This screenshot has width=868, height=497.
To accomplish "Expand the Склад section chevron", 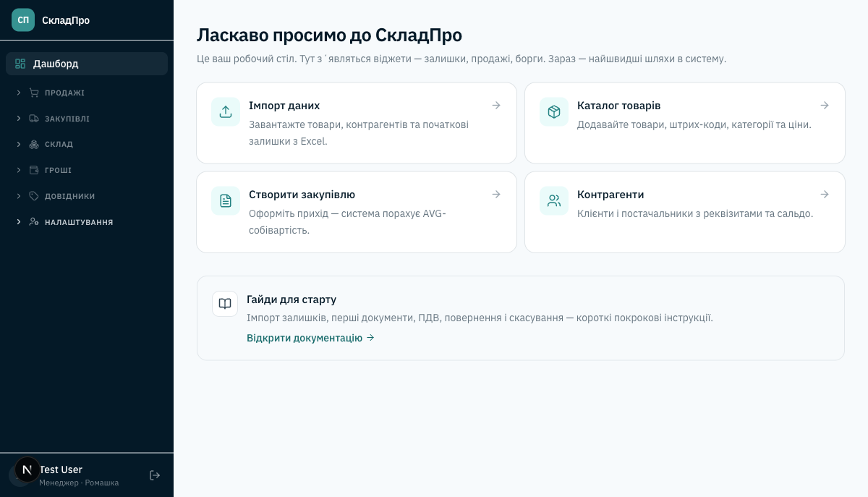I will tap(19, 145).
